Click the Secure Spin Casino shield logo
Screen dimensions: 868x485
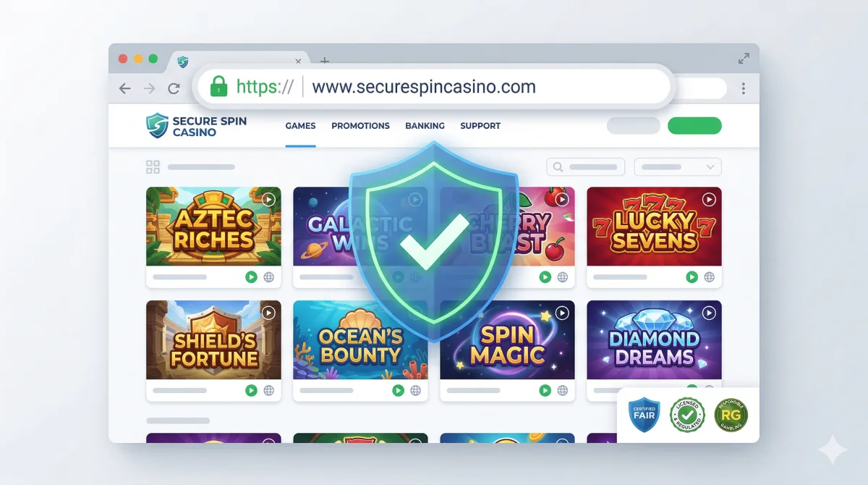pyautogui.click(x=157, y=125)
